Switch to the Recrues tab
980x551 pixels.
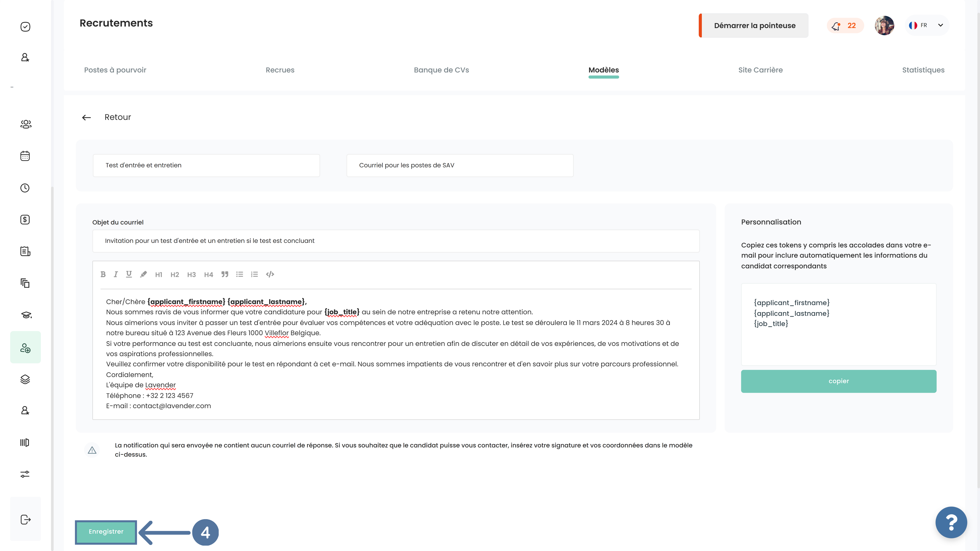pyautogui.click(x=280, y=70)
